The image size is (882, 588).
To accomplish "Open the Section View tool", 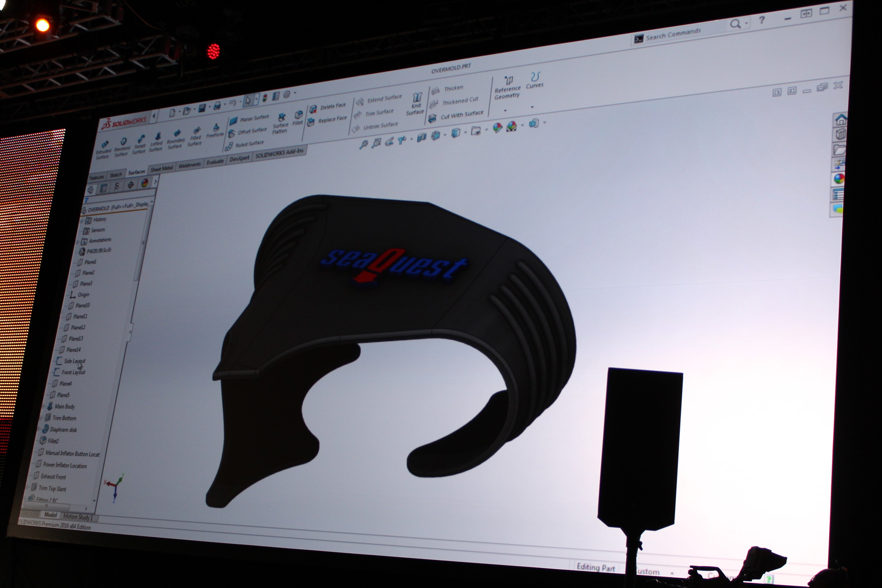I will pyautogui.click(x=422, y=138).
